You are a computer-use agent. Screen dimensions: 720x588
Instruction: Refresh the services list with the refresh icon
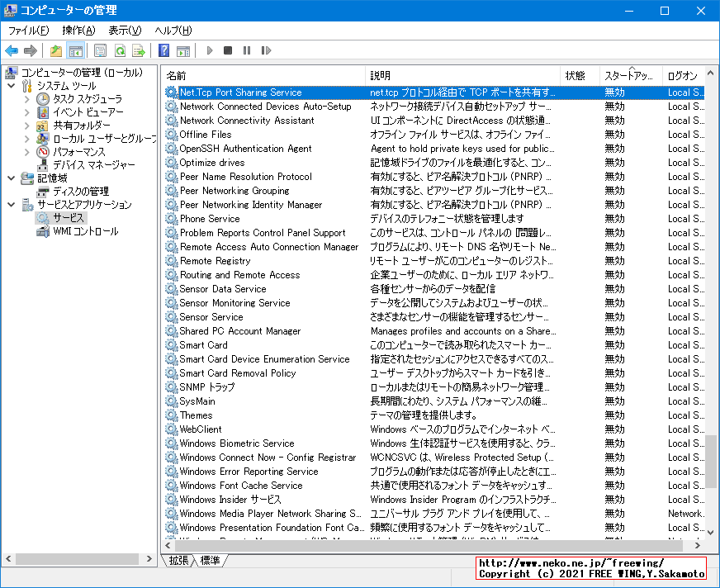[x=121, y=50]
